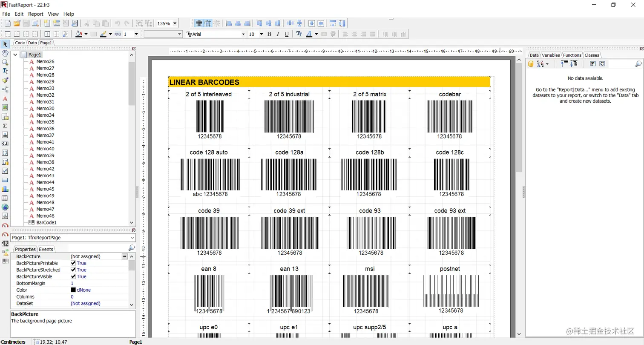
Task: Click the BottomMargin value field
Action: coord(99,283)
